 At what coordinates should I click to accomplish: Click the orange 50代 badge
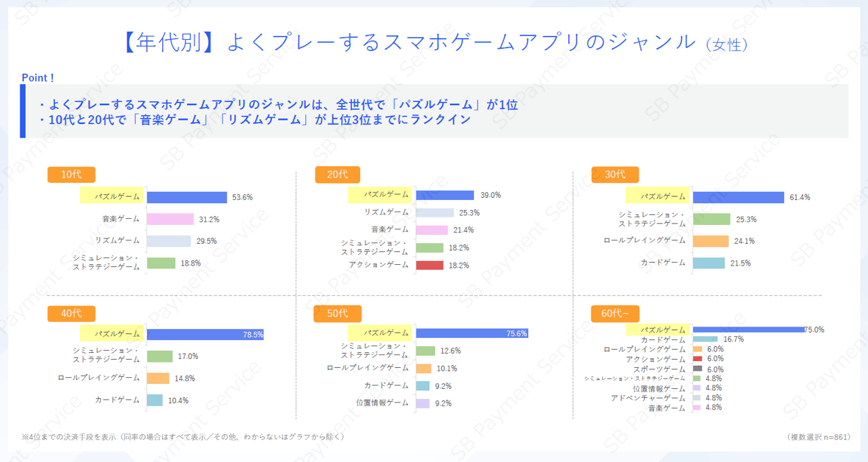(337, 314)
